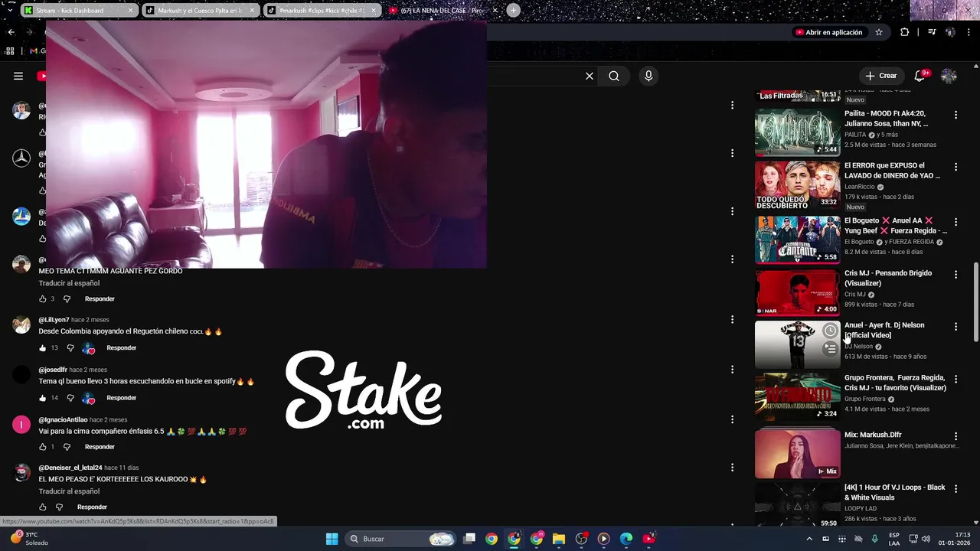
Task: Translate the AGUANTE PEZ GORDO comment to Spanish
Action: pyautogui.click(x=69, y=283)
